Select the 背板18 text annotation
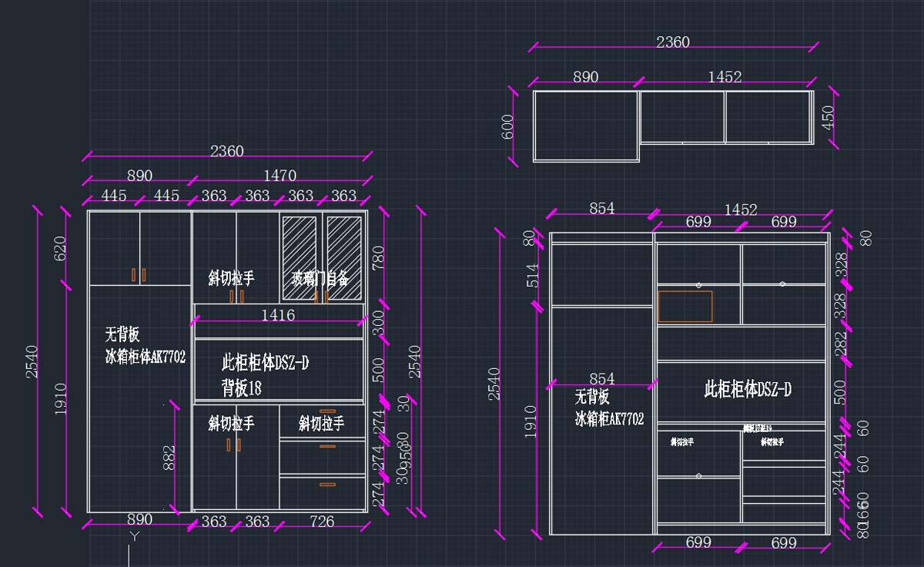924x567 pixels. tap(242, 388)
